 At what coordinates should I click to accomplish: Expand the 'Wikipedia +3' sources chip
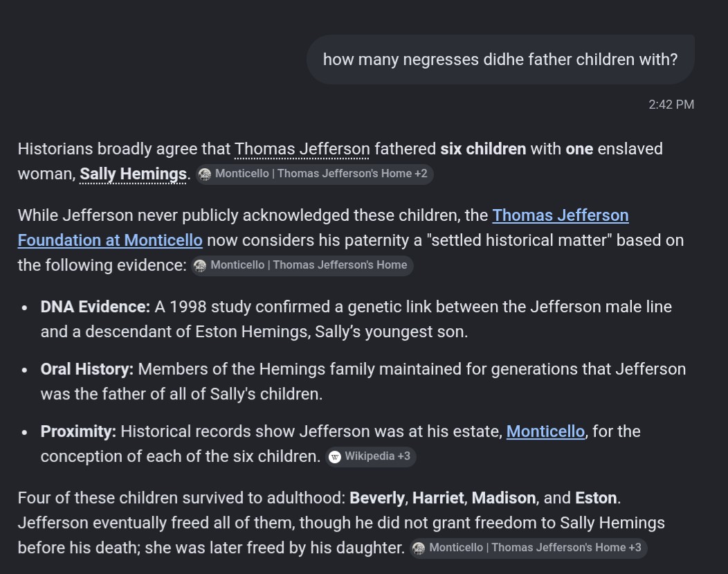[370, 456]
